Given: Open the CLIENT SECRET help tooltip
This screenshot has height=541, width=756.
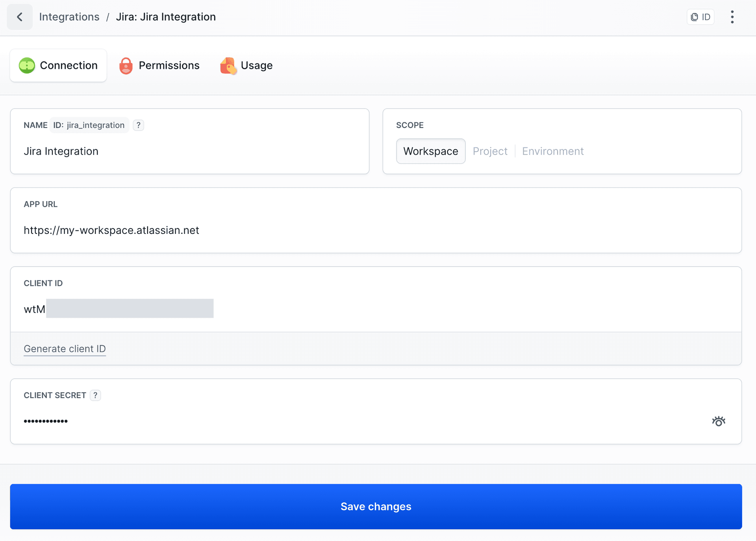Looking at the screenshot, I should [x=95, y=395].
